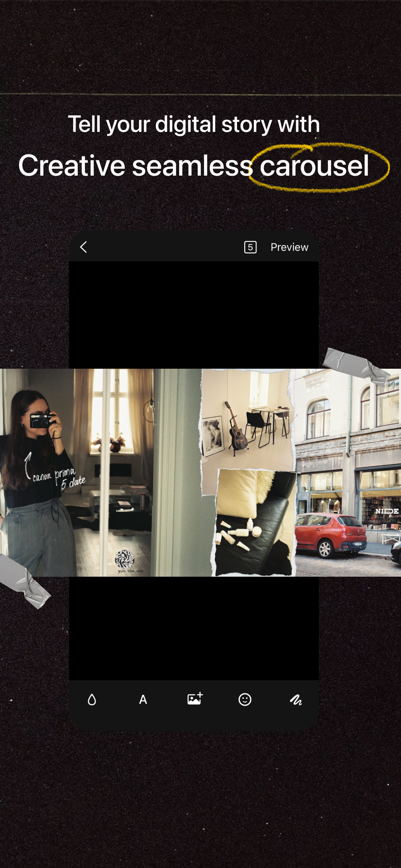This screenshot has width=401, height=868.
Task: Open the Preview of the carousel
Action: (x=289, y=247)
